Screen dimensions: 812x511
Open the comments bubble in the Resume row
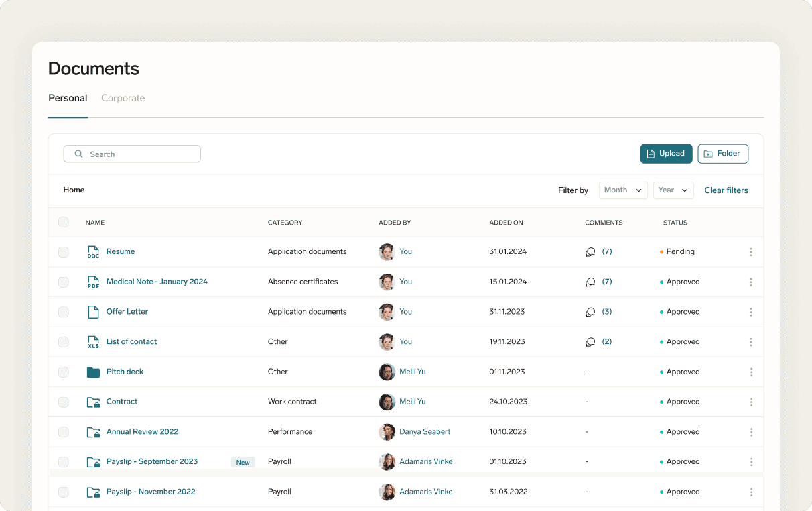pos(590,252)
